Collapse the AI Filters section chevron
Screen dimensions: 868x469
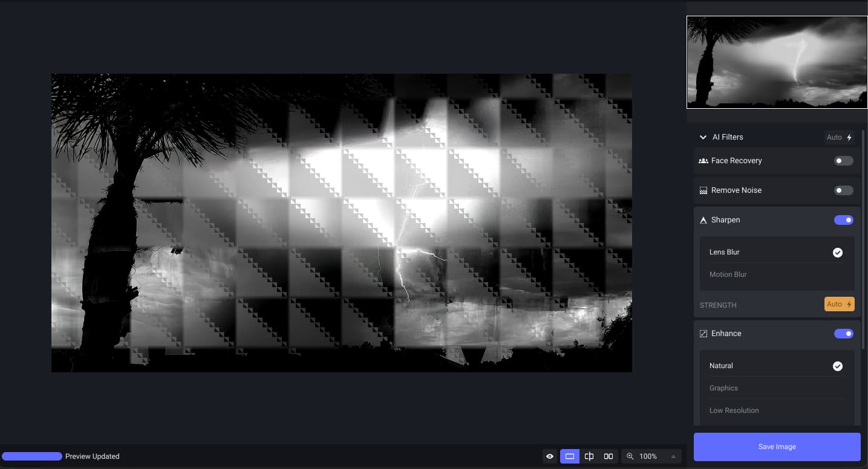[703, 137]
